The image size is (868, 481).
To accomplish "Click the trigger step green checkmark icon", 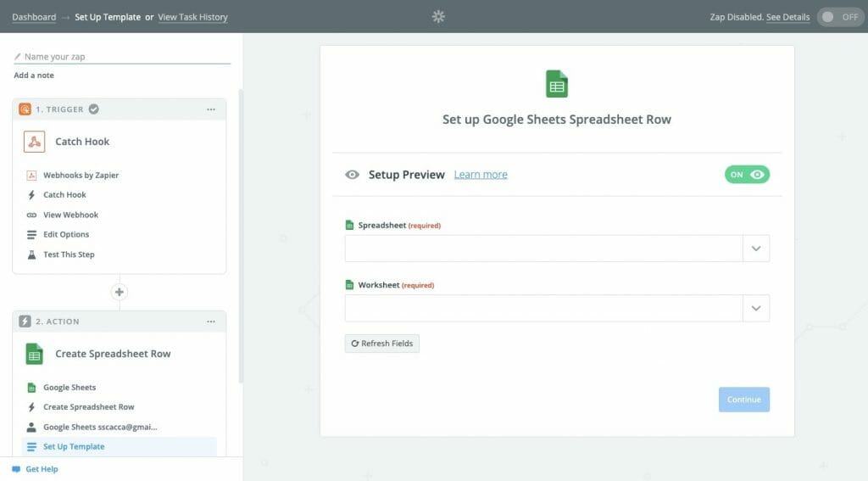I will coord(94,109).
